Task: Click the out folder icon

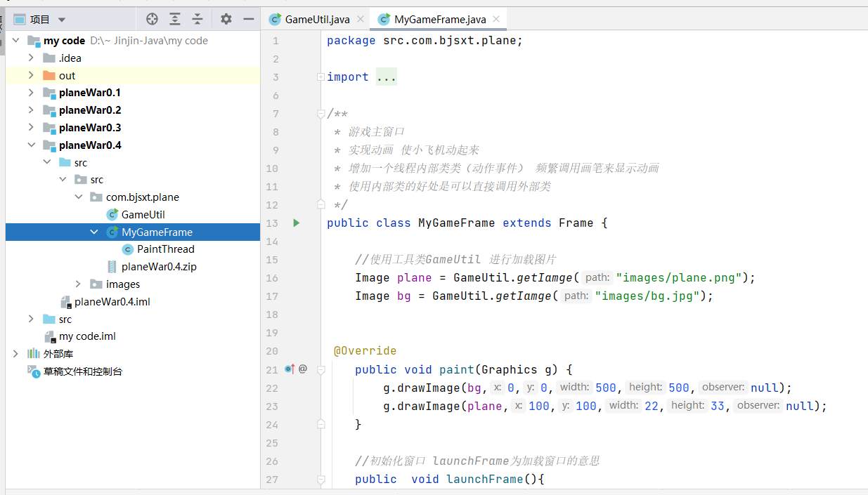Action: point(48,75)
